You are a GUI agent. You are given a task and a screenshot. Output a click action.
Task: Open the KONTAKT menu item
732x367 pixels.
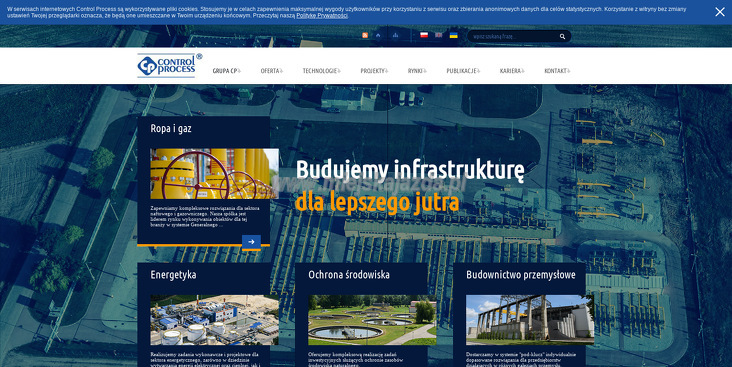coord(557,71)
